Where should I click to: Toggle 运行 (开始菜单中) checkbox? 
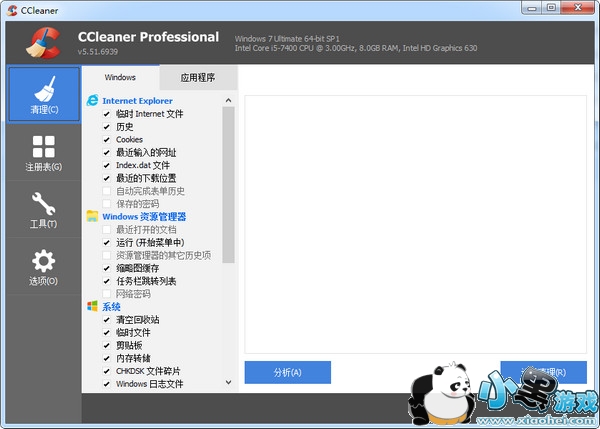tap(107, 243)
